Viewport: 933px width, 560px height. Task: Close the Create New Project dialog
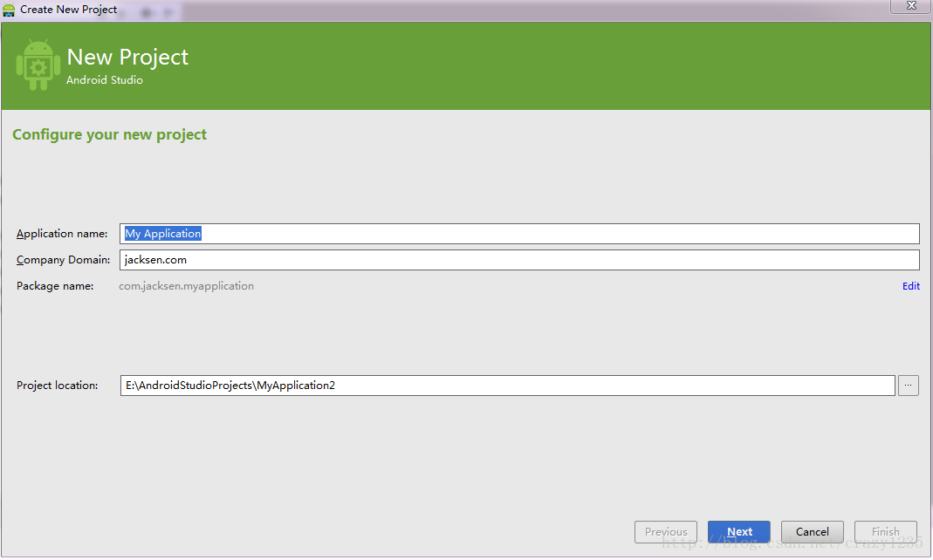click(911, 6)
